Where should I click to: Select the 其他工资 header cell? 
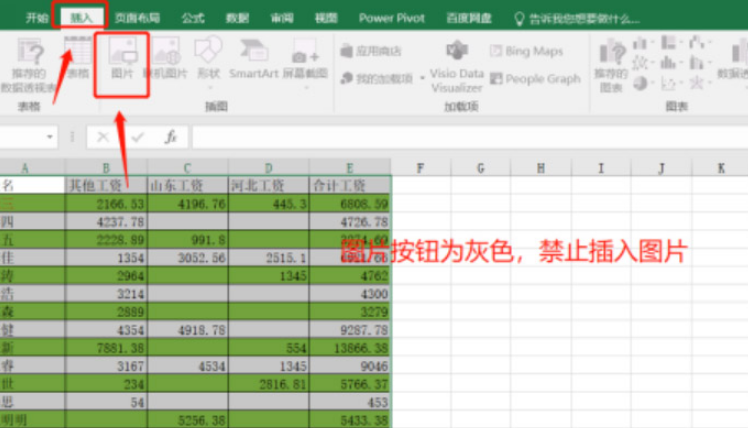point(106,185)
